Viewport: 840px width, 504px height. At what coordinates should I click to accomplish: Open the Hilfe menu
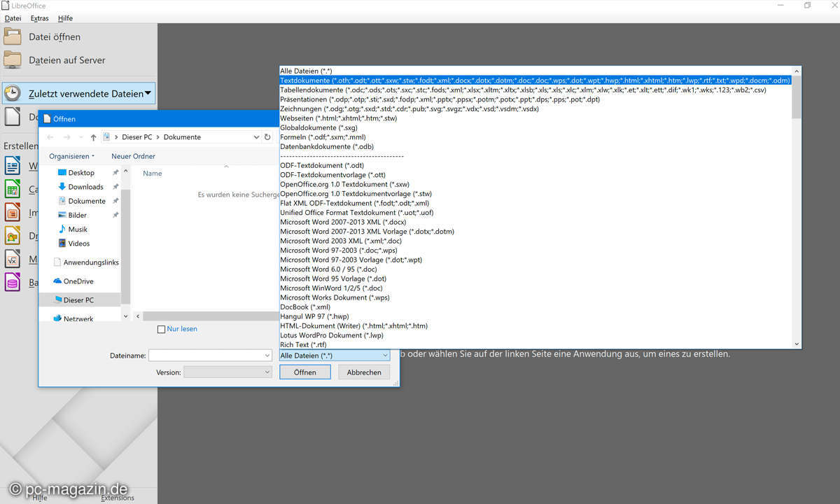[x=65, y=18]
